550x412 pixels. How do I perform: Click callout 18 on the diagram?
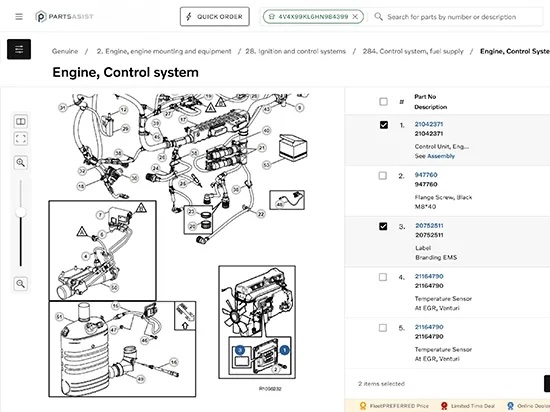point(81,186)
